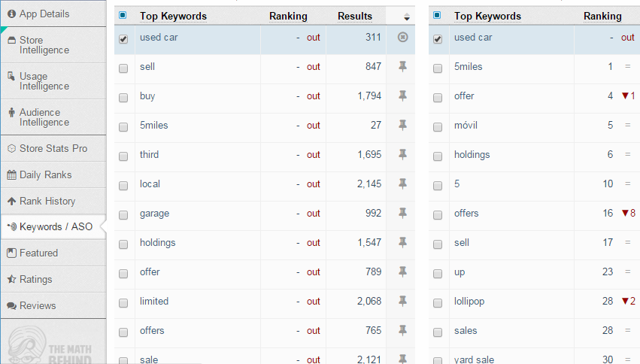Pin the 'limited' keyword row

point(402,302)
